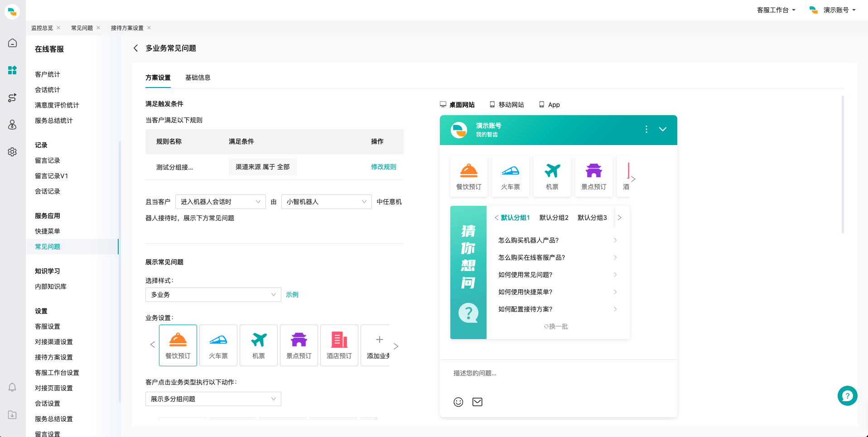868x437 pixels.
Task: Open the 小智机器人 dropdown
Action: pos(327,202)
